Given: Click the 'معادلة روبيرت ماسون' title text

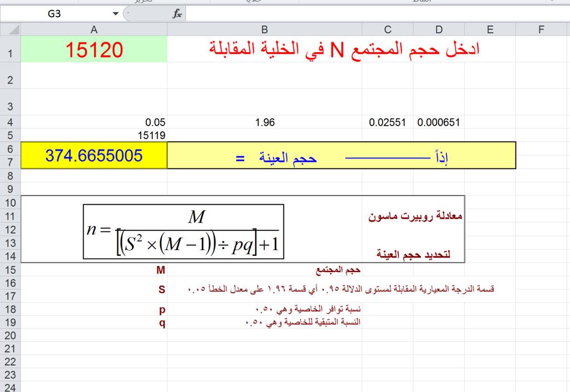Looking at the screenshot, I should (415, 216).
